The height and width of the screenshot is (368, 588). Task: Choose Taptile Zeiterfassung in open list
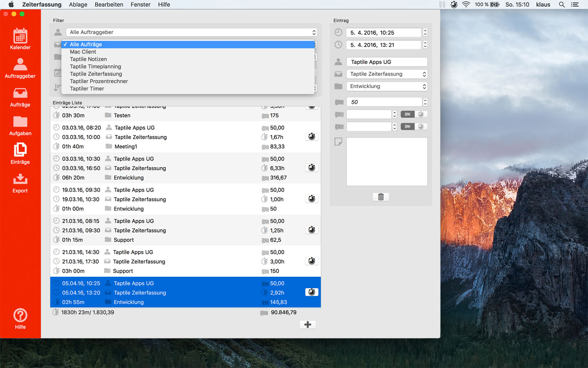point(188,74)
